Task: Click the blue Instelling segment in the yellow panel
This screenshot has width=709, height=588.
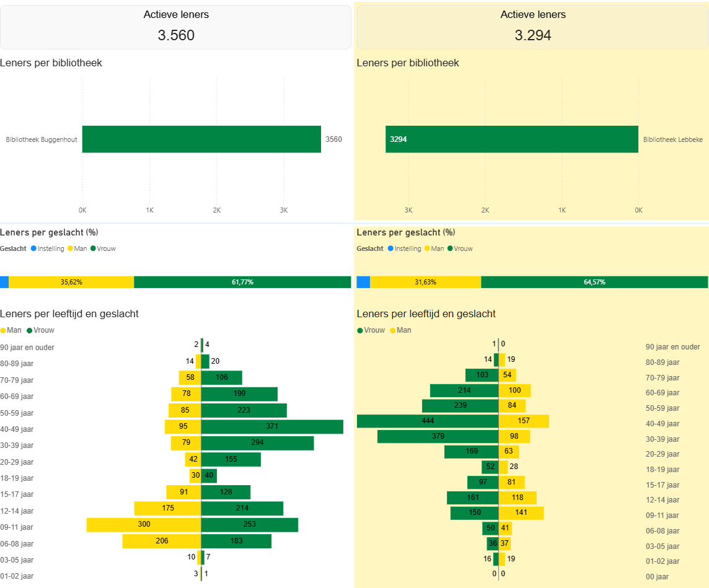Action: pyautogui.click(x=363, y=282)
